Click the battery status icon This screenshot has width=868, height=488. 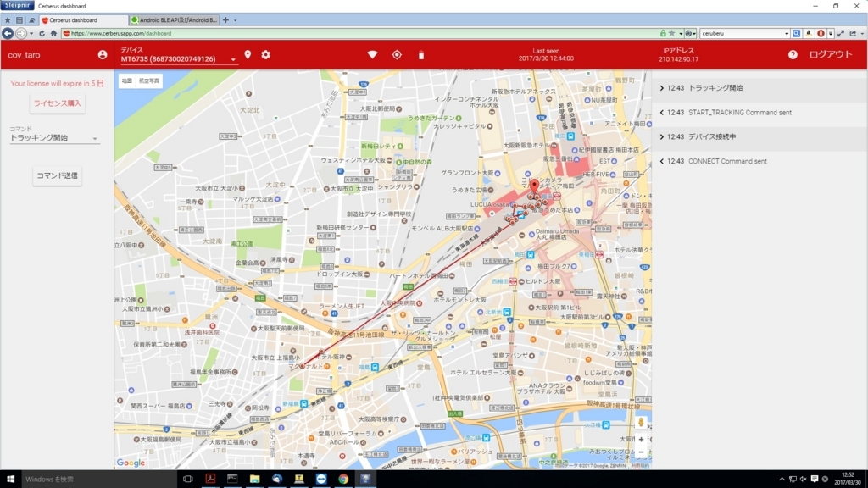[421, 55]
